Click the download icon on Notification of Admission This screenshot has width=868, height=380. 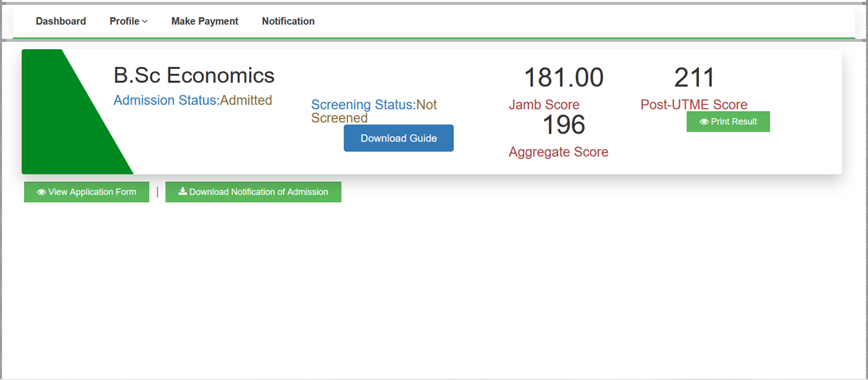[x=182, y=191]
